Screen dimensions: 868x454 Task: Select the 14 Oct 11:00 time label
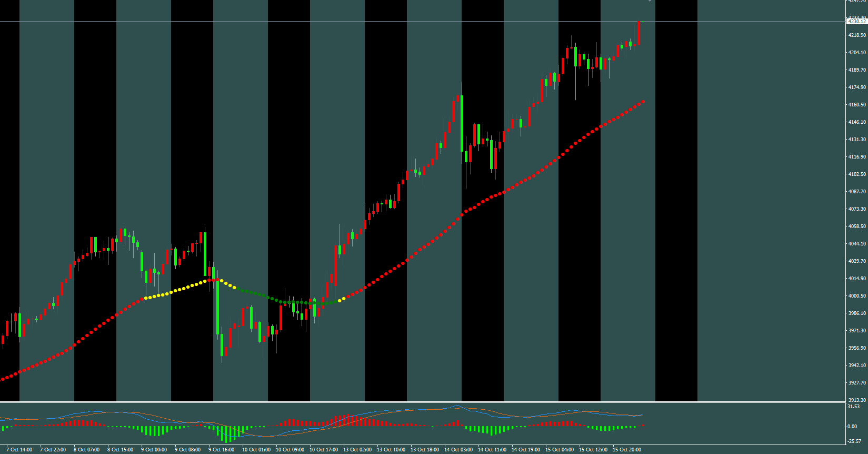(x=492, y=450)
